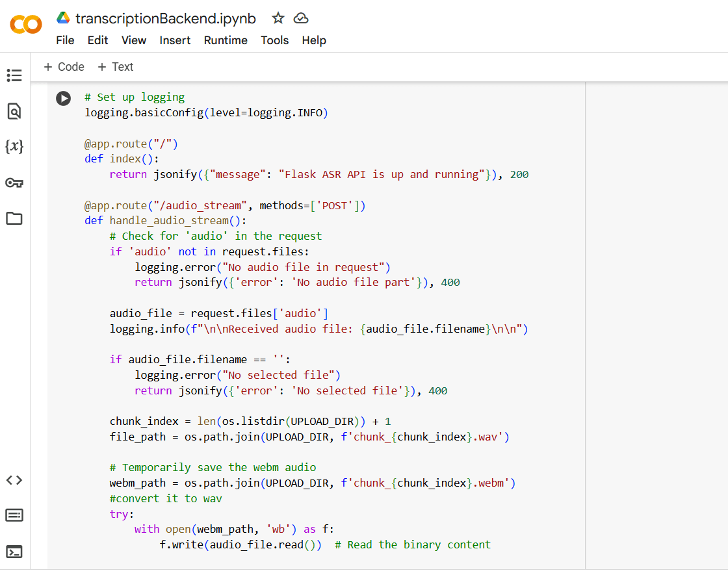
Task: Click the Google Drive file icon
Action: (63, 18)
